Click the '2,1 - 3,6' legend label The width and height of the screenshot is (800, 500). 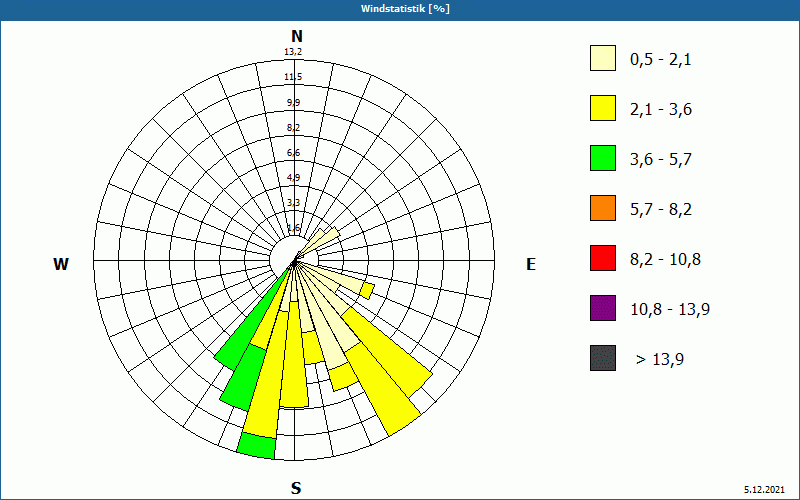click(661, 110)
